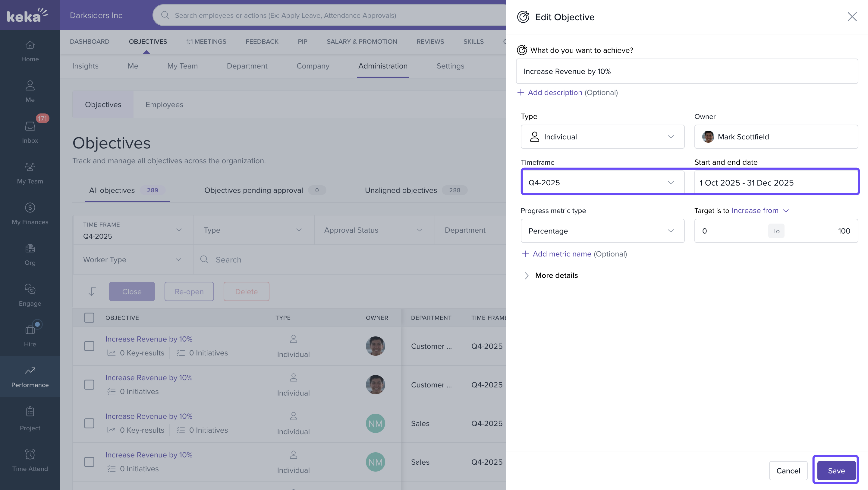Check the select-all objectives header checkbox
The image size is (868, 490).
[x=89, y=318]
